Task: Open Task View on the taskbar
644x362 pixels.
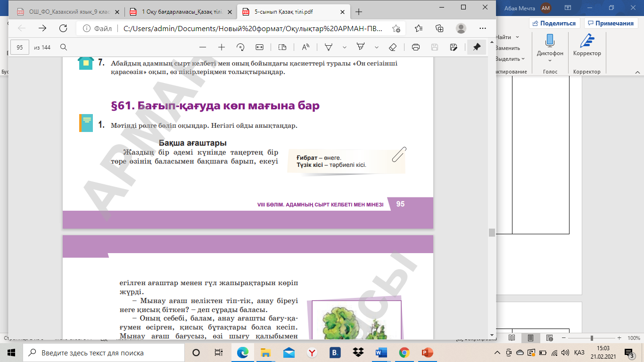Action: 218,353
